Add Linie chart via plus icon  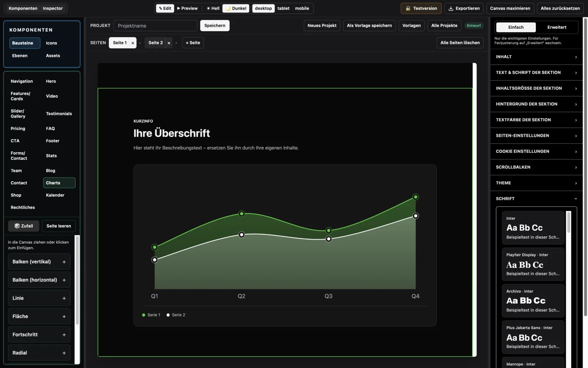(x=64, y=298)
